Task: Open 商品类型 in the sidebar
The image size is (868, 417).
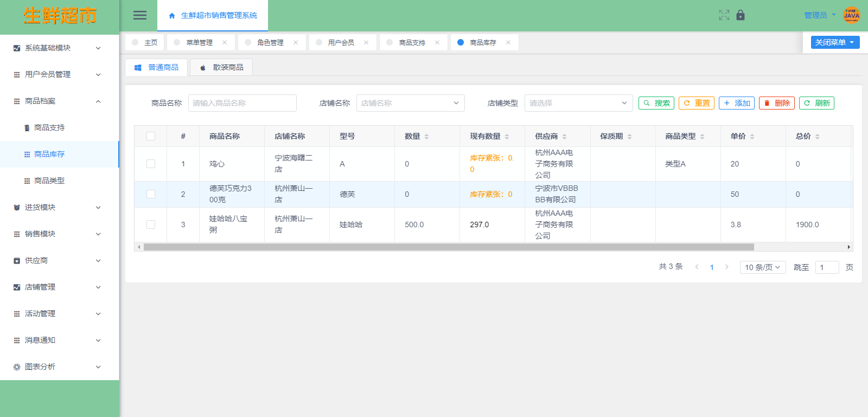Action: coord(49,181)
